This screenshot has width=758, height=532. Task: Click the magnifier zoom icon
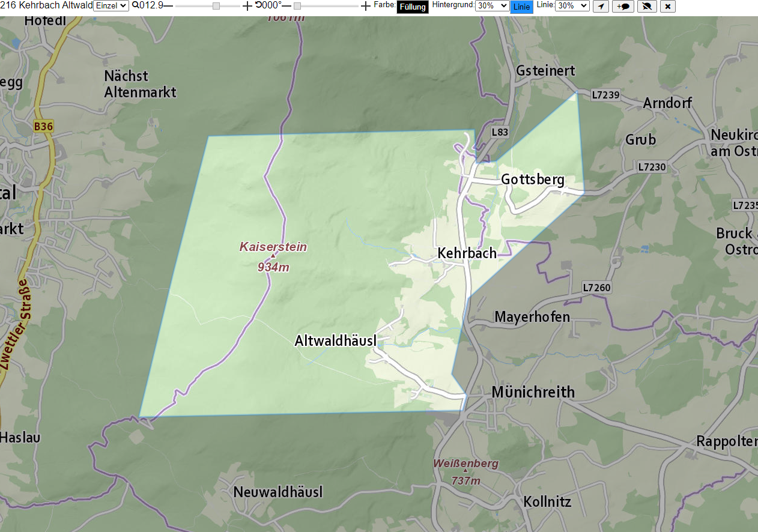pyautogui.click(x=135, y=5)
